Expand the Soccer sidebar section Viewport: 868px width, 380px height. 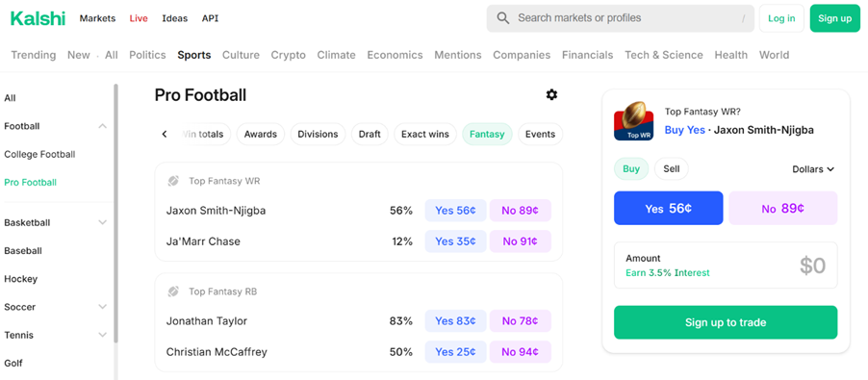pos(102,307)
